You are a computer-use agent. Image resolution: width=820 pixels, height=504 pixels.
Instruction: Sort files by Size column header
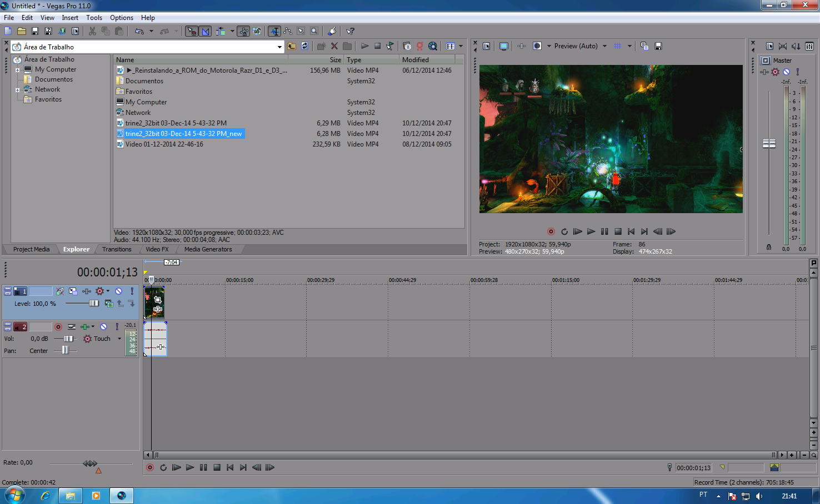[x=316, y=59]
